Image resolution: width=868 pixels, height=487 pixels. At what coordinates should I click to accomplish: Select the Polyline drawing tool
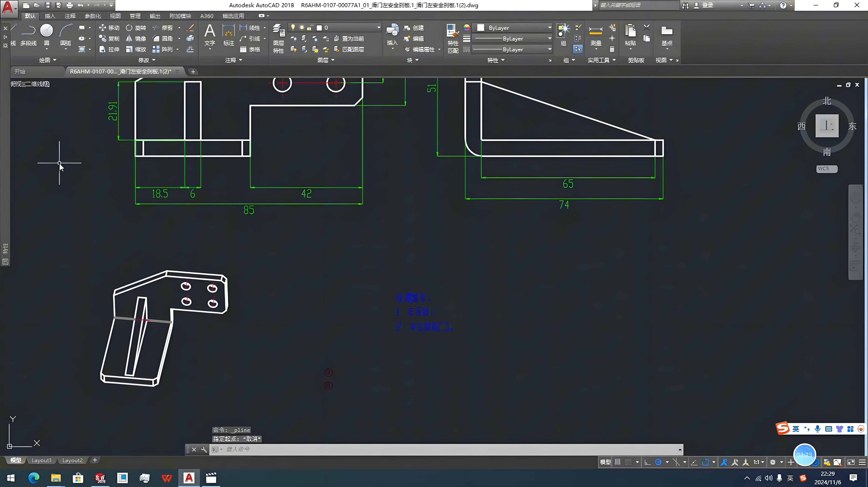tap(28, 34)
